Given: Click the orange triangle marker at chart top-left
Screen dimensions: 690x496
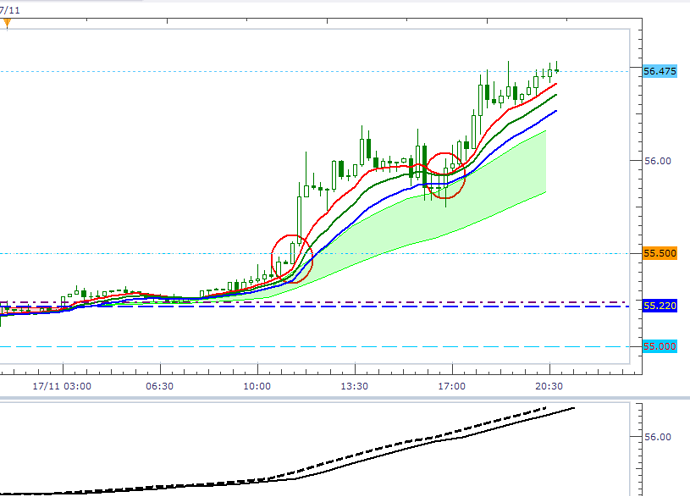Looking at the screenshot, I should (7, 24).
